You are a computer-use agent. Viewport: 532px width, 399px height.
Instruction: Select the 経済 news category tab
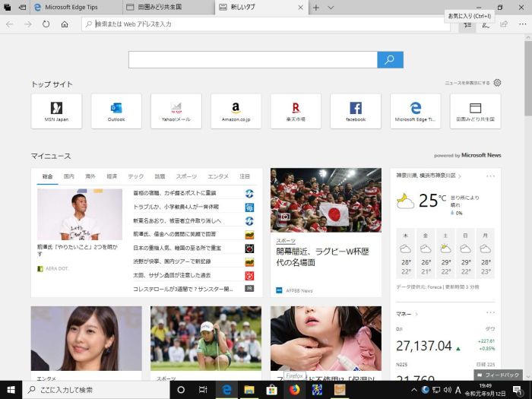(x=112, y=176)
